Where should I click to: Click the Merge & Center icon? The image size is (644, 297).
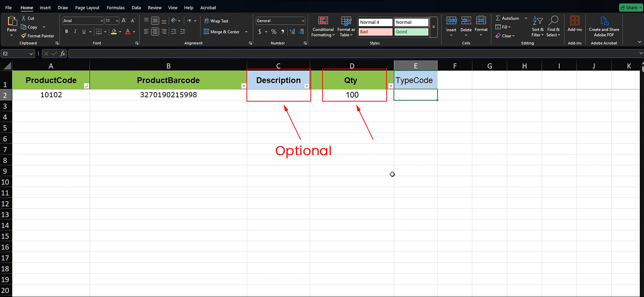207,32
